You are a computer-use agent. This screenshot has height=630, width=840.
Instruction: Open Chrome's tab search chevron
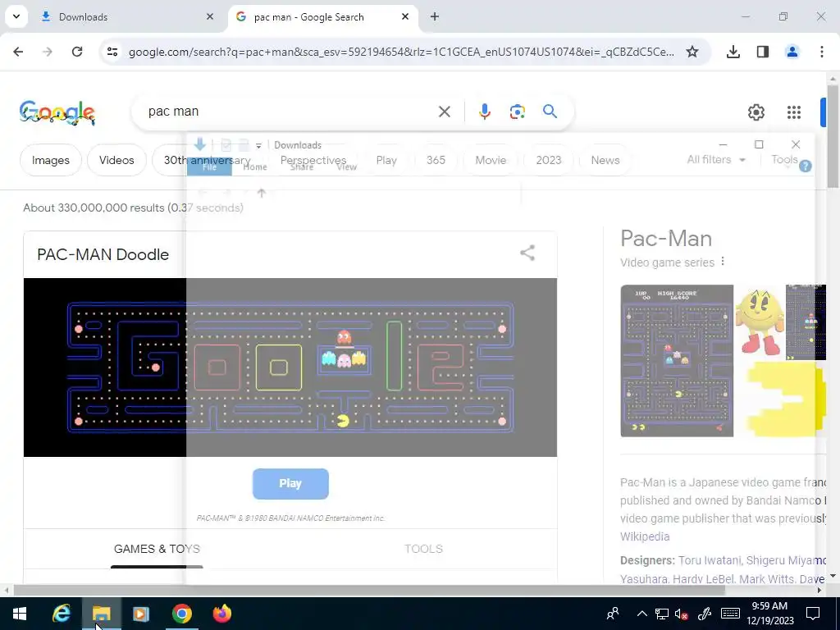click(16, 16)
